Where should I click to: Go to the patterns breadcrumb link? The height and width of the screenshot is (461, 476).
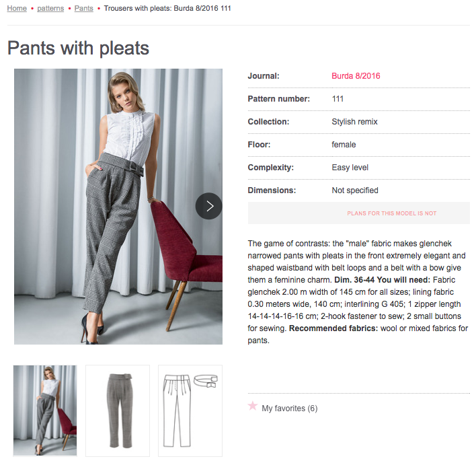(x=50, y=9)
